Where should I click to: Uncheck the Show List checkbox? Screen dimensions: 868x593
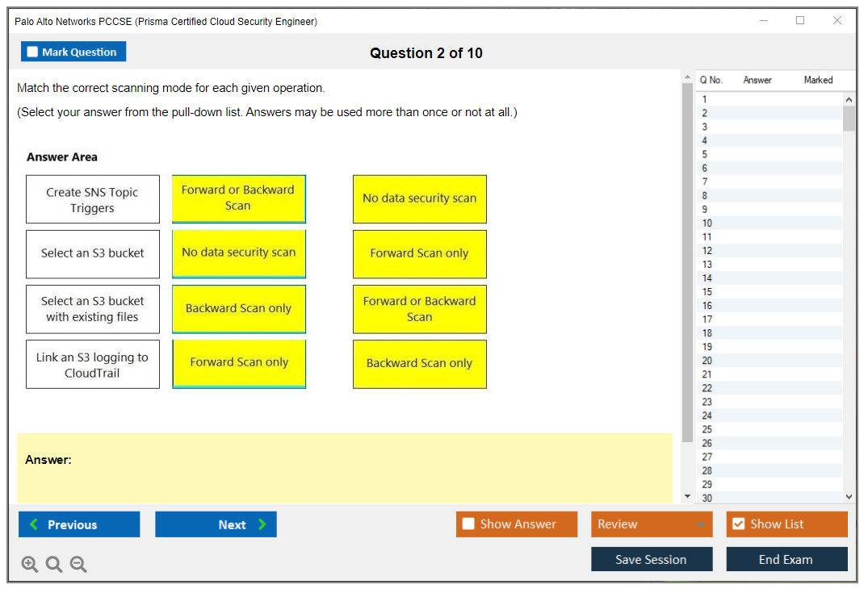coord(738,524)
